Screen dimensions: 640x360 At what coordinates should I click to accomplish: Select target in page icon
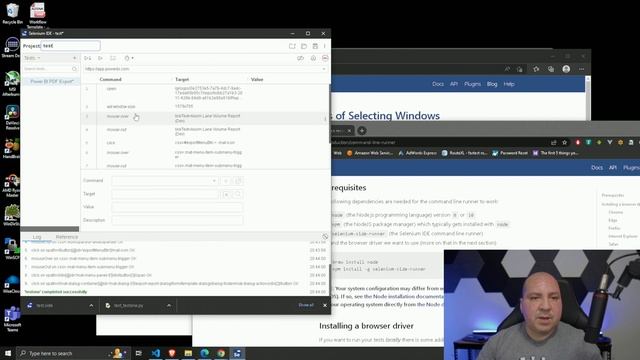226,194
